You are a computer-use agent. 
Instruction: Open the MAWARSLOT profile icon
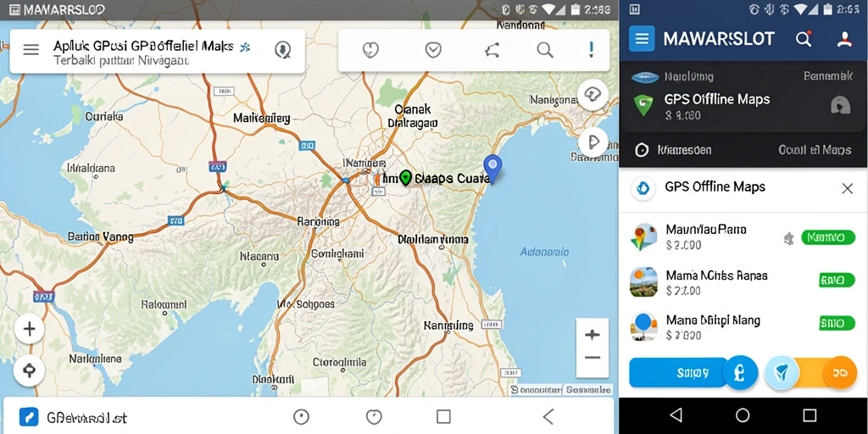click(843, 39)
